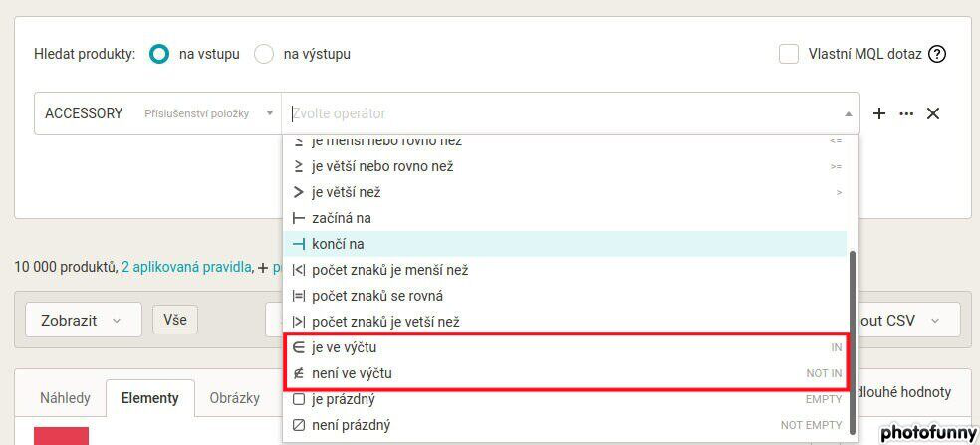Image resolution: width=980 pixels, height=445 pixels.
Task: Pick the 'není prázdný' NOT EMPTY operator
Action: pos(565,426)
